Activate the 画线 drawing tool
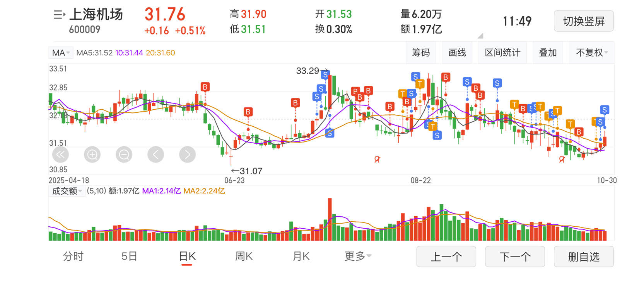 tap(457, 53)
